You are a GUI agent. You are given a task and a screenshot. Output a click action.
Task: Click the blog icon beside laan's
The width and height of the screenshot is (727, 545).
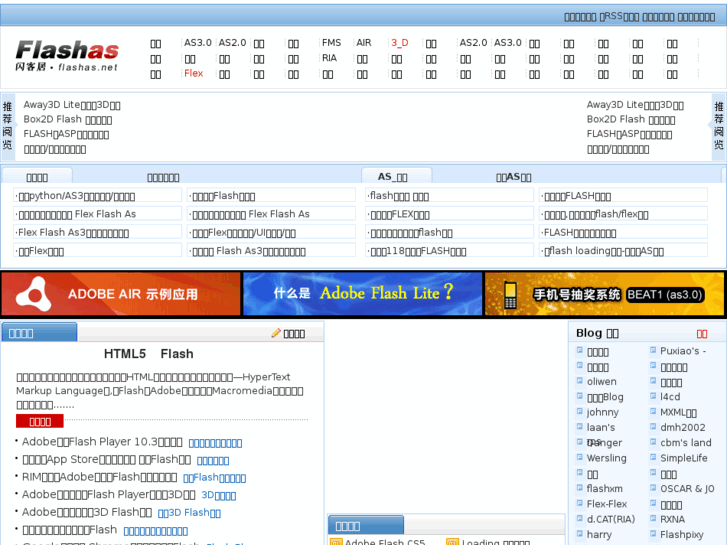tap(580, 426)
